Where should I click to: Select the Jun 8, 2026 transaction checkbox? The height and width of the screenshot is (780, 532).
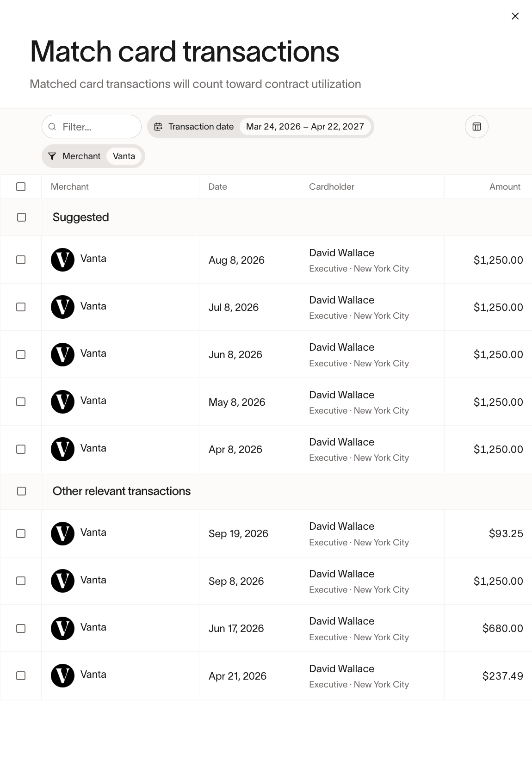(x=21, y=355)
